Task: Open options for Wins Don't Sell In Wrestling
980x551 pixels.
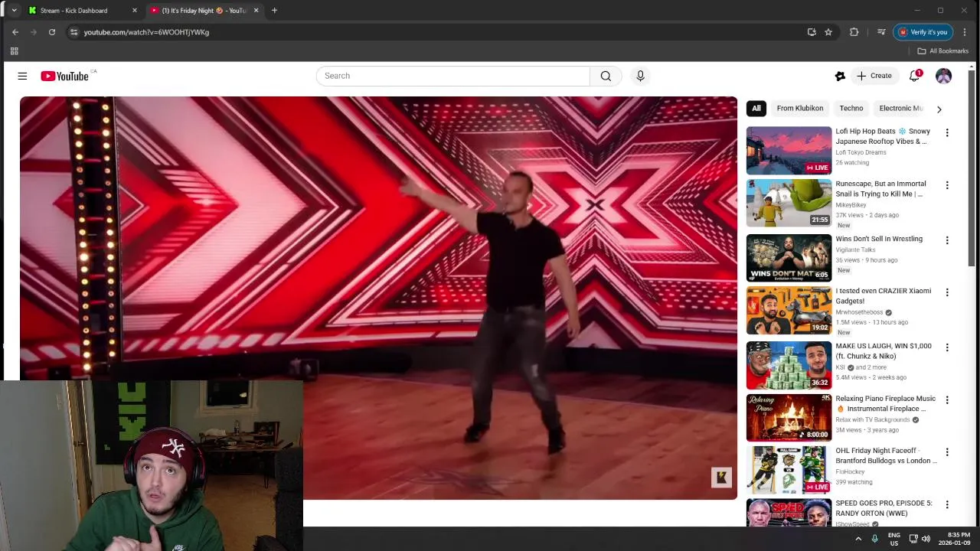Action: [x=947, y=240]
